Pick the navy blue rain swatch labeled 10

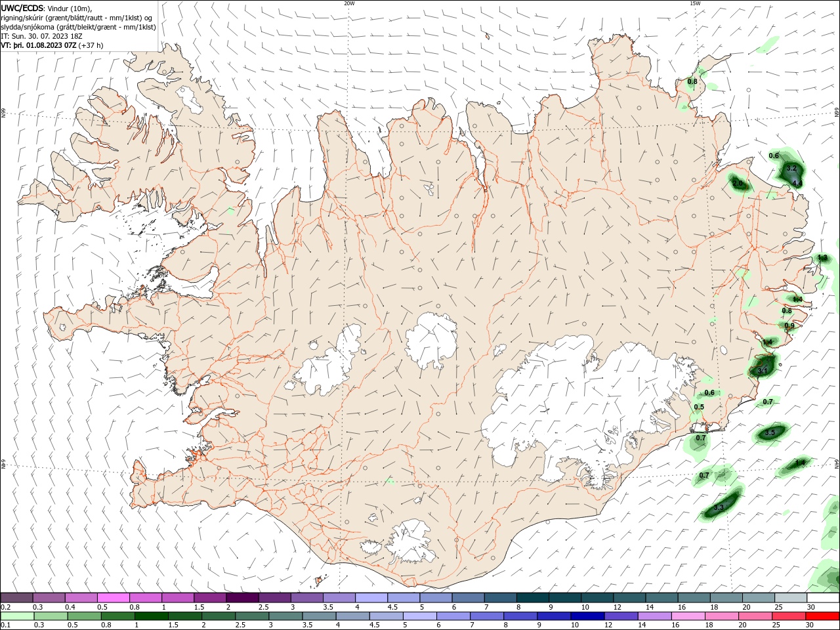coord(587,616)
